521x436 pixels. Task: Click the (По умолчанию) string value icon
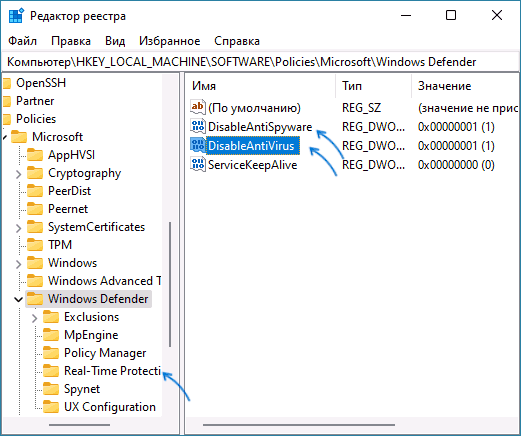[197, 107]
